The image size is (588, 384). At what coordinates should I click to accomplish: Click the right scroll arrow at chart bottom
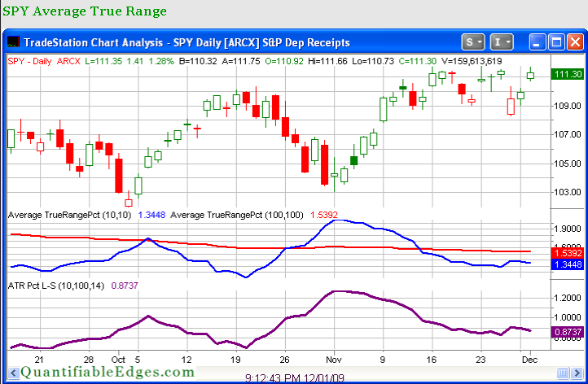577,373
